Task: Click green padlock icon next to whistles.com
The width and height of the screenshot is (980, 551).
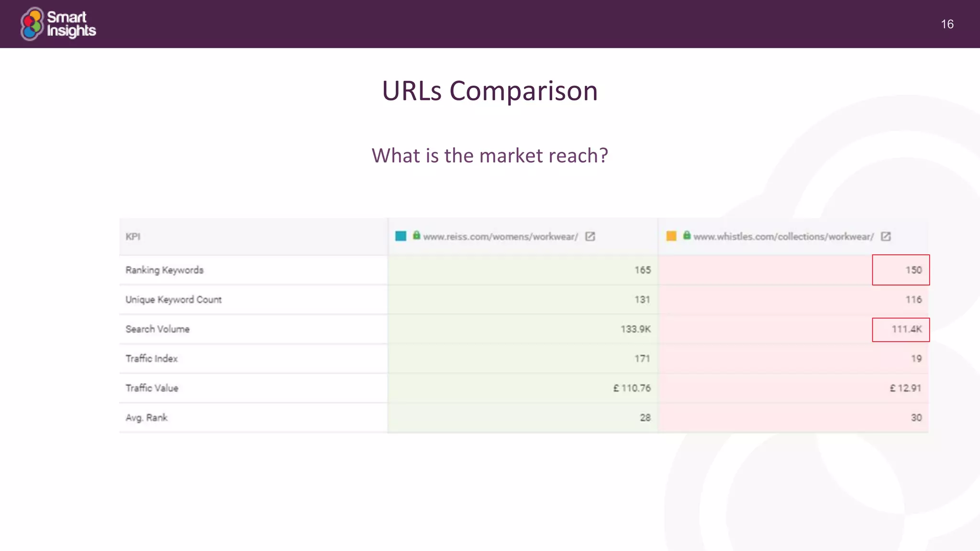Action: point(687,235)
